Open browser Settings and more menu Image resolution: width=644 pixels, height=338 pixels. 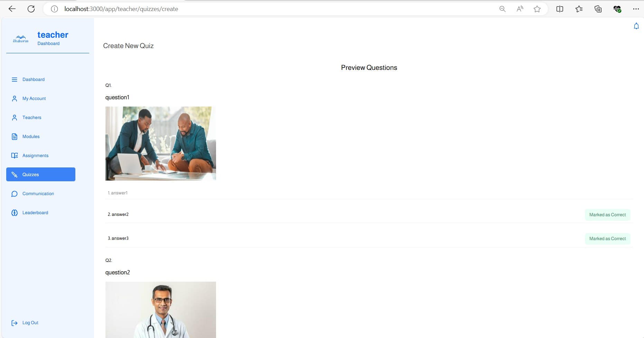pyautogui.click(x=636, y=9)
